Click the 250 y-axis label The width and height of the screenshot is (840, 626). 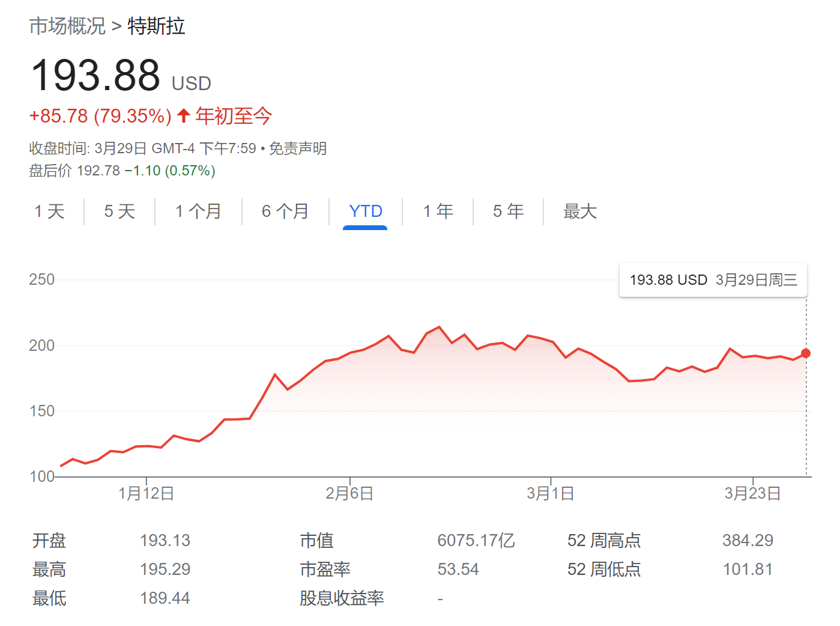click(x=41, y=279)
